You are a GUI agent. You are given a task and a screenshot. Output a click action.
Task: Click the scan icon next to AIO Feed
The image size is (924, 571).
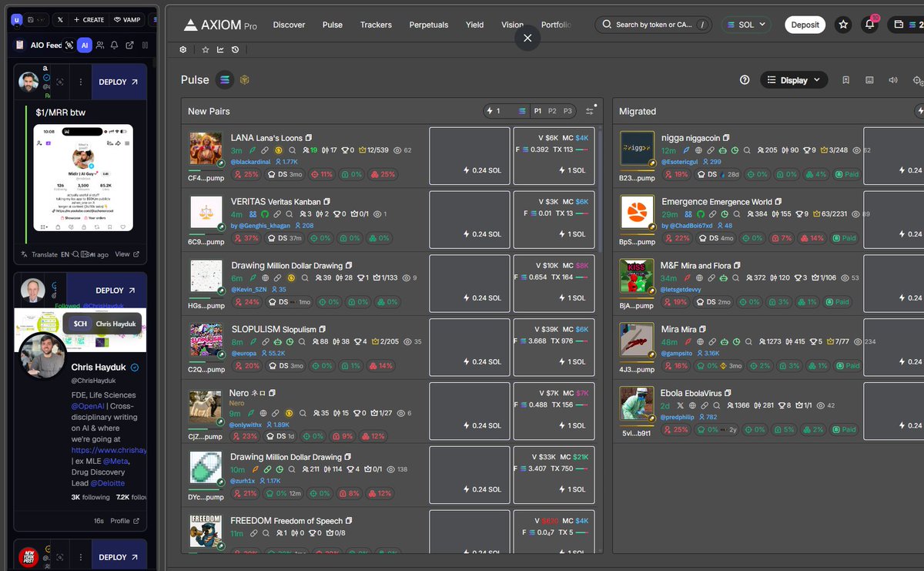point(70,45)
